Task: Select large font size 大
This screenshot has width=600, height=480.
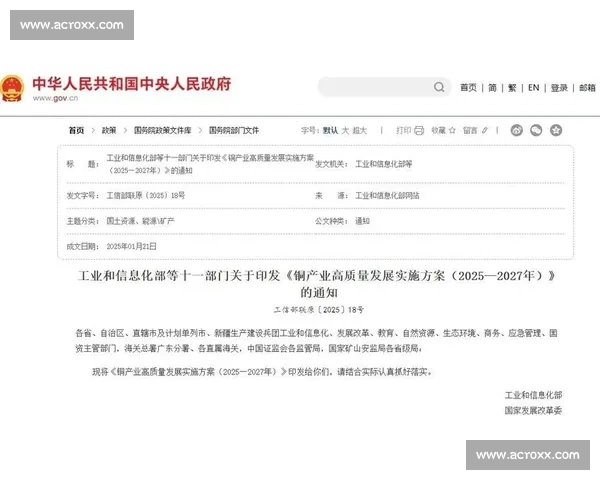Action: tap(345, 131)
